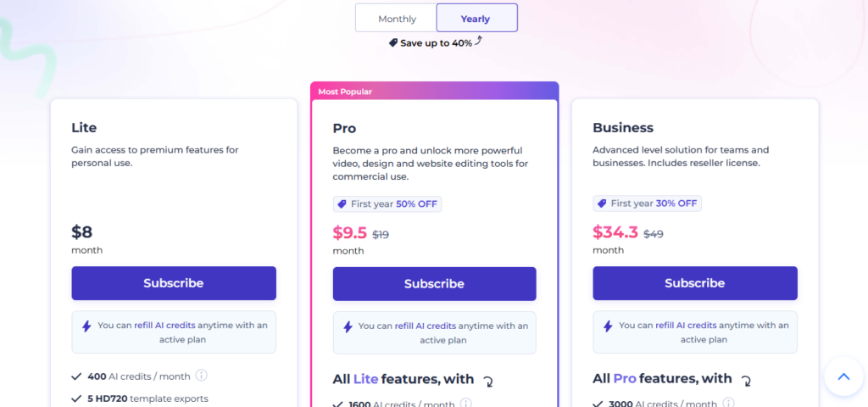Subscribe to the Business plan

tap(695, 283)
